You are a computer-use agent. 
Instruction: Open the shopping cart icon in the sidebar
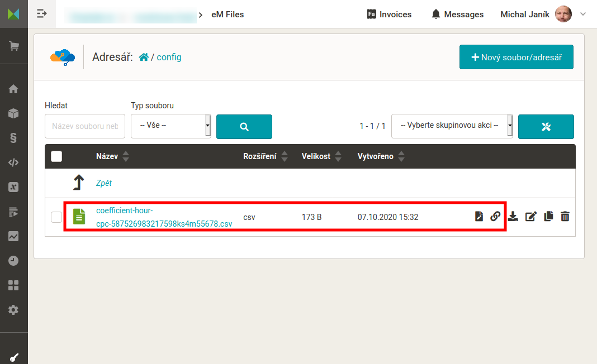(x=13, y=46)
